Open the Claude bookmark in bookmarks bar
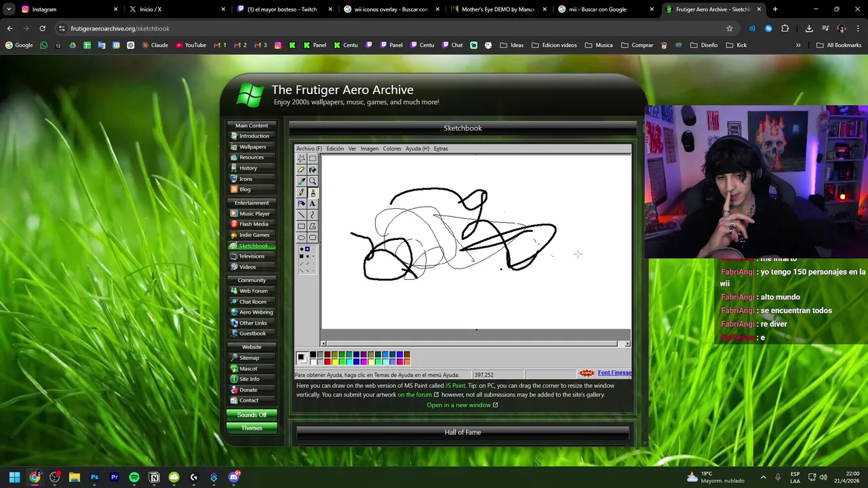The image size is (868, 488). [155, 45]
